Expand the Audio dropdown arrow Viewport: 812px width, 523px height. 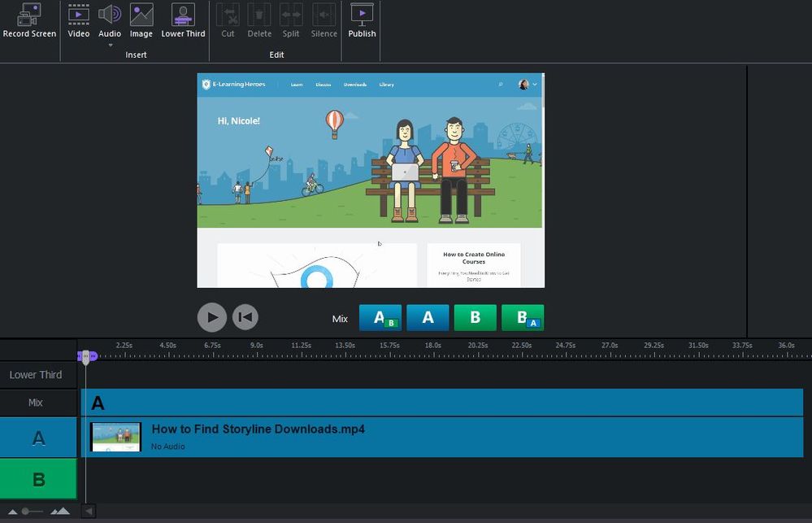(x=110, y=46)
